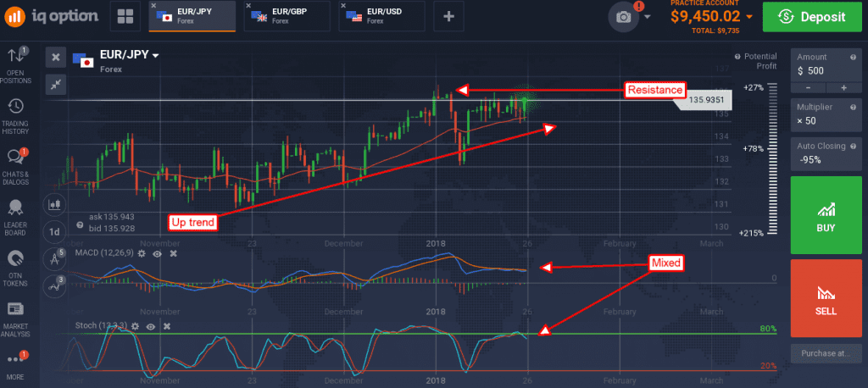
Task: Open the camera options dropdown arrow
Action: click(647, 17)
